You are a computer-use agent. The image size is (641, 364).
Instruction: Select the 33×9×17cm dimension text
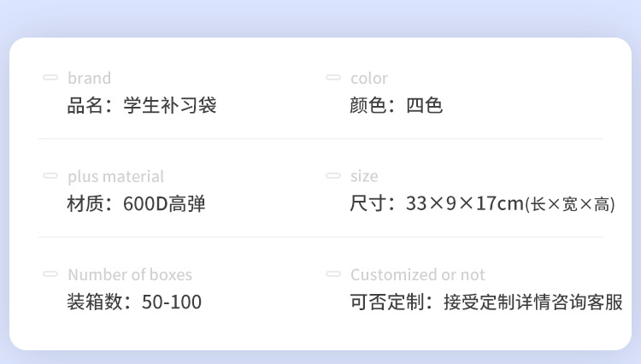pyautogui.click(x=464, y=205)
